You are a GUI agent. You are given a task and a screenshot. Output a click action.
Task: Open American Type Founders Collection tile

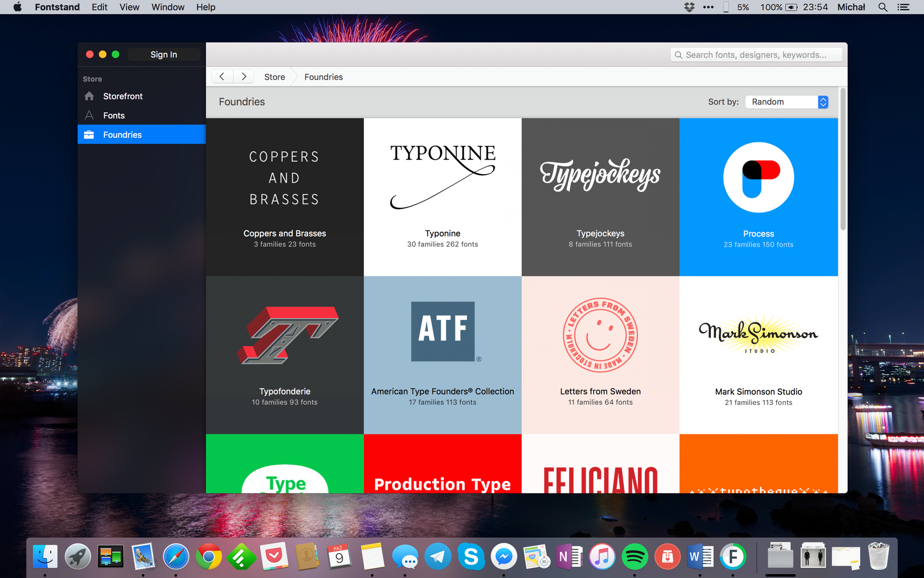(x=443, y=355)
